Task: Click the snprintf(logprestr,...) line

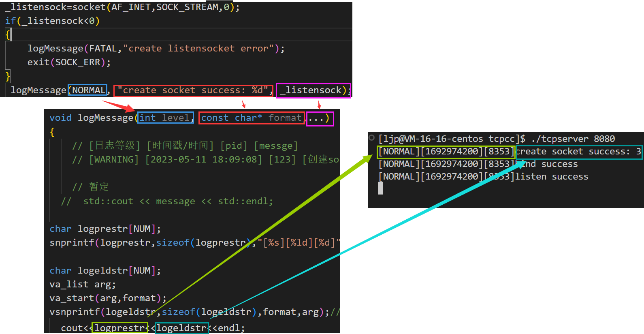Action: point(194,242)
